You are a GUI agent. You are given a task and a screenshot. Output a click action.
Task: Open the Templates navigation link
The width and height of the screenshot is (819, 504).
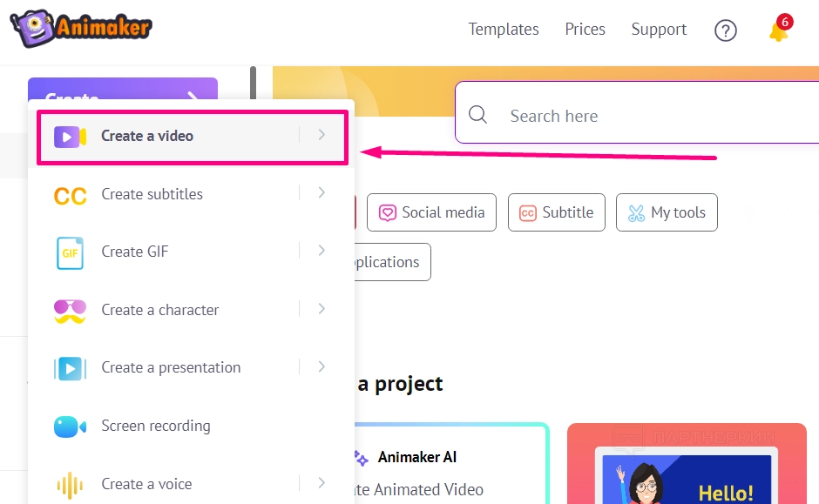pos(504,30)
